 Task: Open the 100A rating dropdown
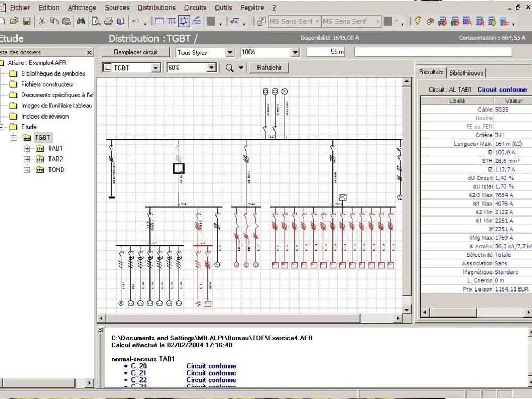295,52
